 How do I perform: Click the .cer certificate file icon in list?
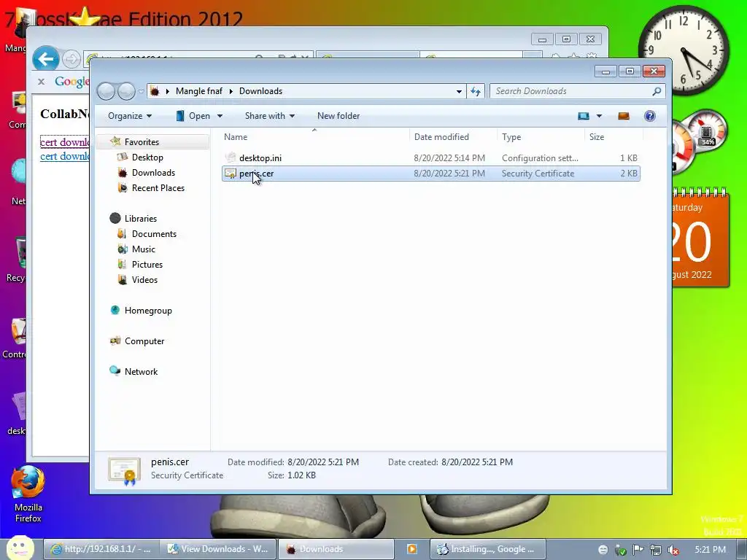coord(231,174)
